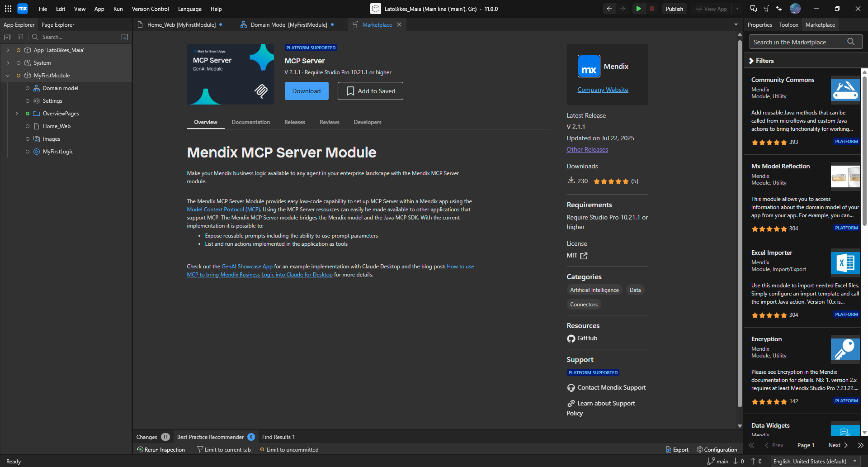Open Marketplace via shopping cart icon
Screen dimensions: 868x467
coord(766,9)
